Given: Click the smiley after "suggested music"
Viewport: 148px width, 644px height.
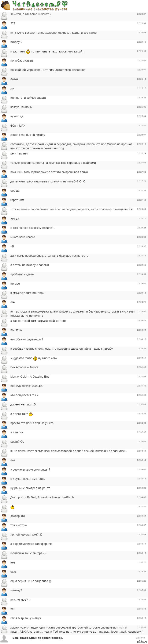Looking at the screenshot, I should point(35,358).
